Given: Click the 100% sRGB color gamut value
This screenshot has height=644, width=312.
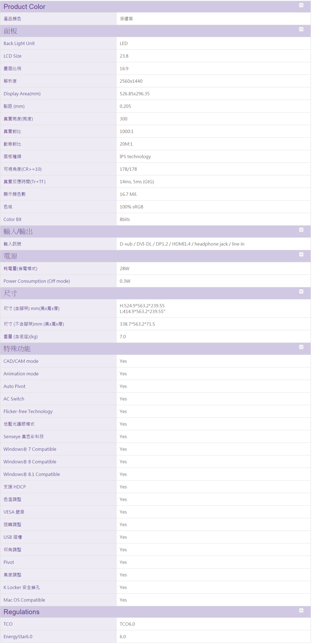Looking at the screenshot, I should [x=132, y=207].
